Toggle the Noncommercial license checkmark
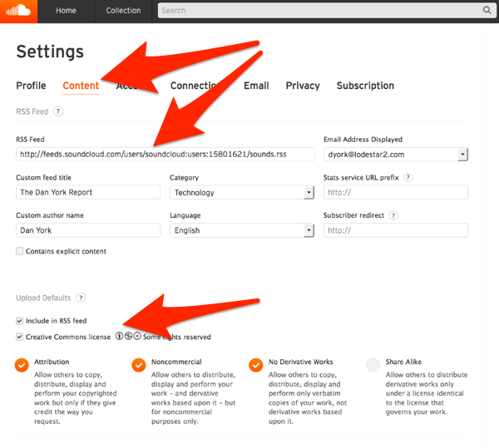This screenshot has height=448, width=499. point(139,365)
